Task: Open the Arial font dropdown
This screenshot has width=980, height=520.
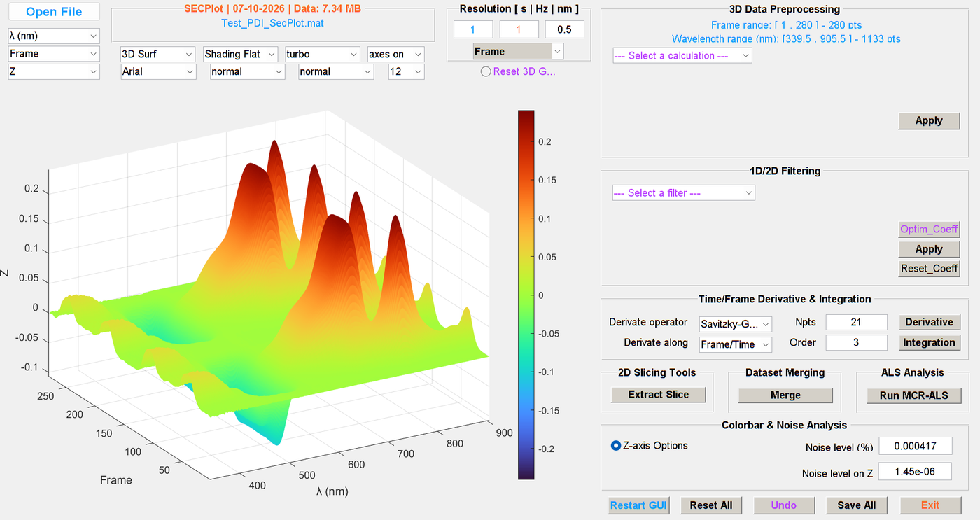Action: (x=157, y=71)
